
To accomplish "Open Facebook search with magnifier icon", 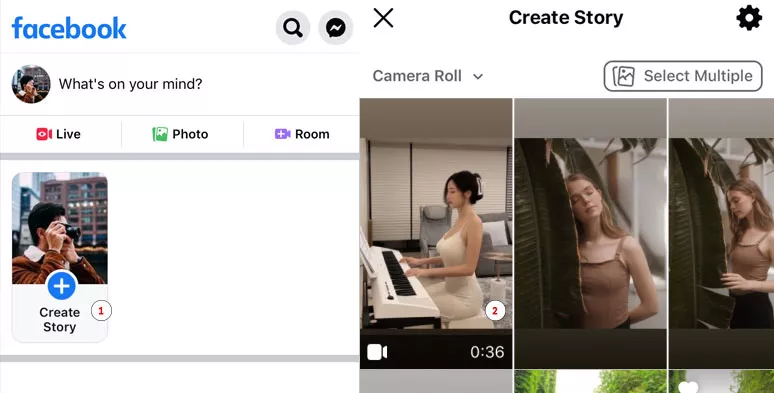I will [293, 28].
